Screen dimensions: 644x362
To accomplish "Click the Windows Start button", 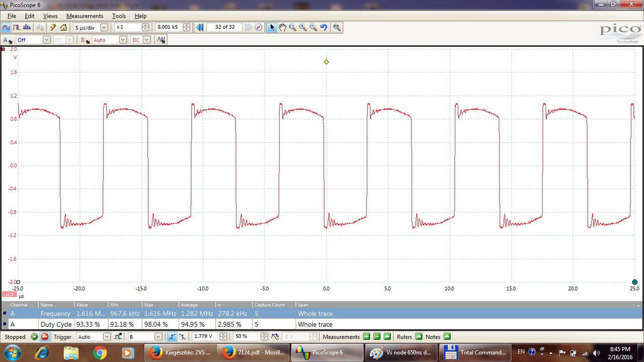I will (12, 352).
